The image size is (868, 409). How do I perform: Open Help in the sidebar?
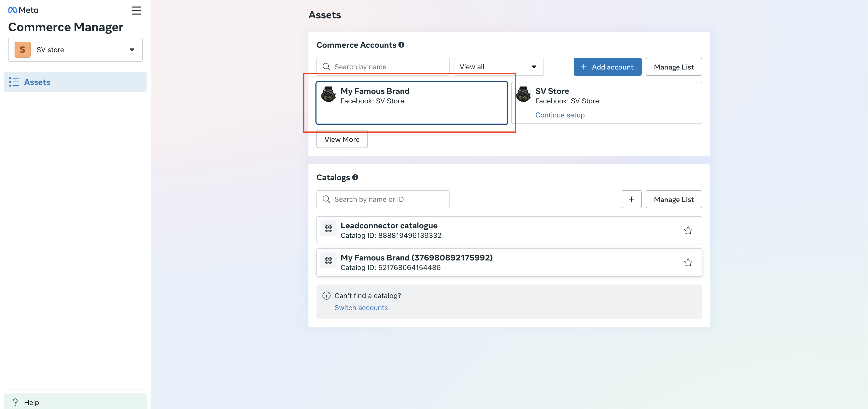coord(31,402)
